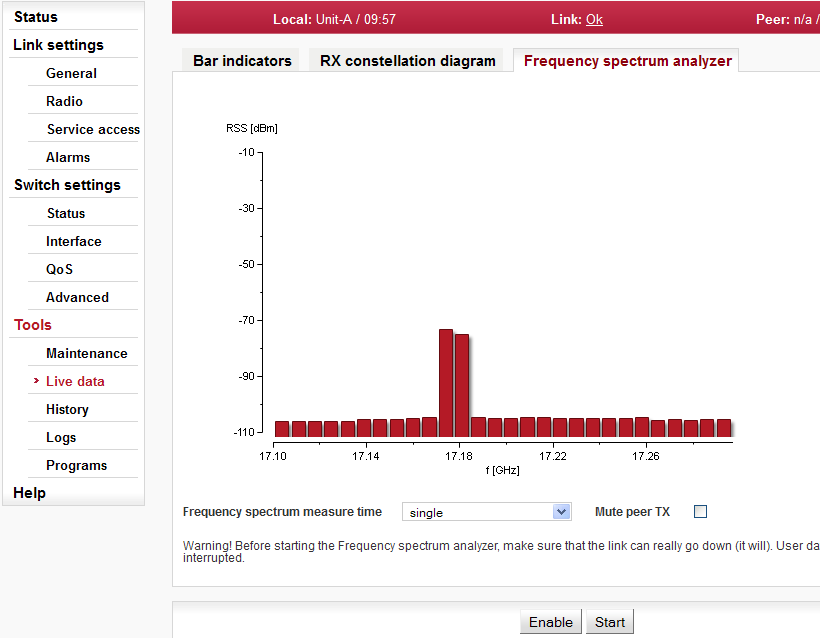Tick the Mute peer TX checkbox
Screen dimensions: 820x638
coord(700,512)
